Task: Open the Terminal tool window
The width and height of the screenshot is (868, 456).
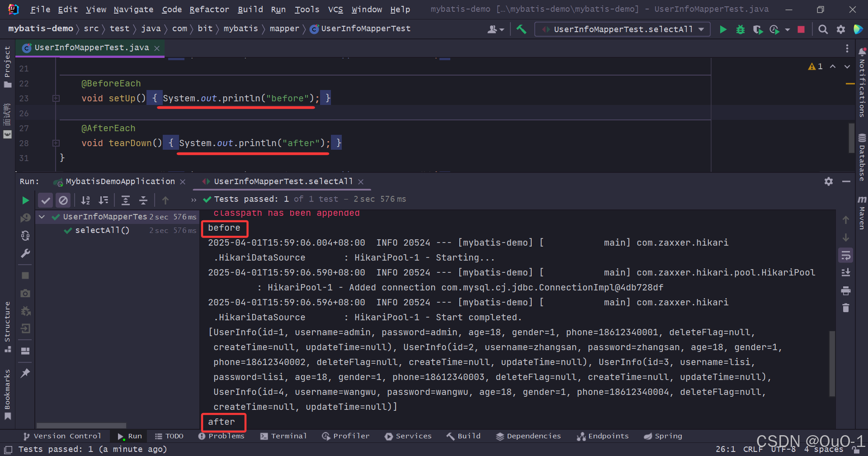Action: 283,436
